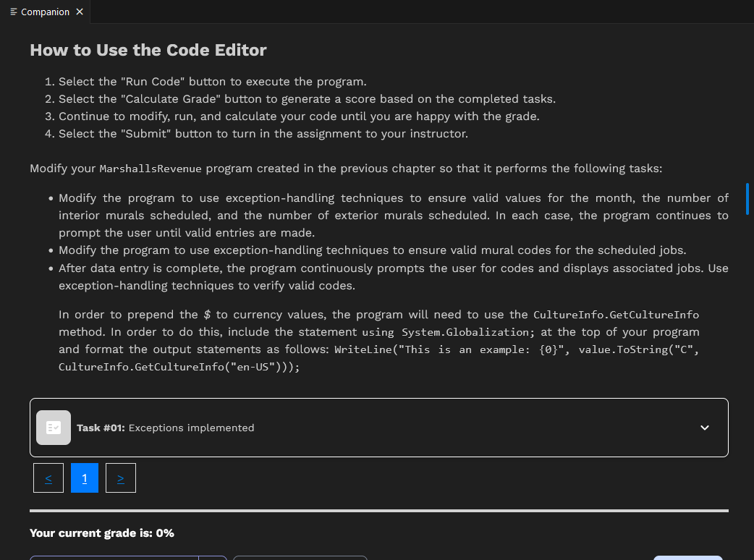Click the Run Code button at bottom

[116, 559]
